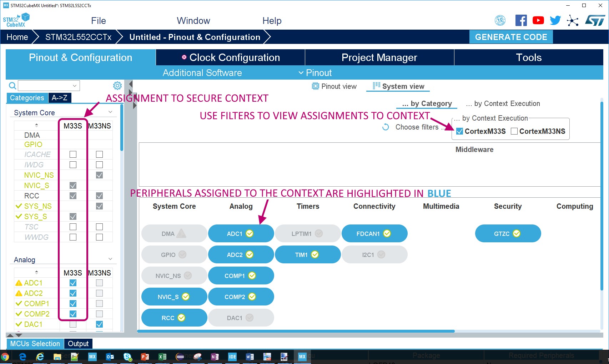Click the categories panel vertical scrollbar

click(x=122, y=127)
